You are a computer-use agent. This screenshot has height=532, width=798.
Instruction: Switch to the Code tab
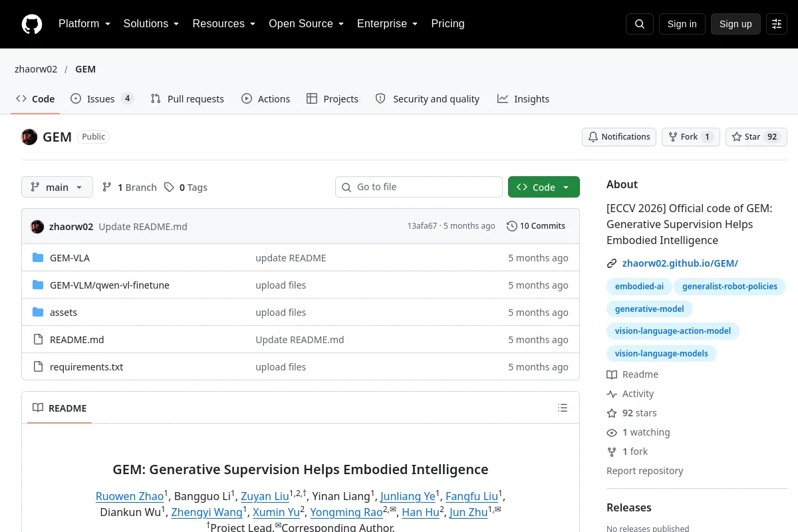click(x=36, y=99)
